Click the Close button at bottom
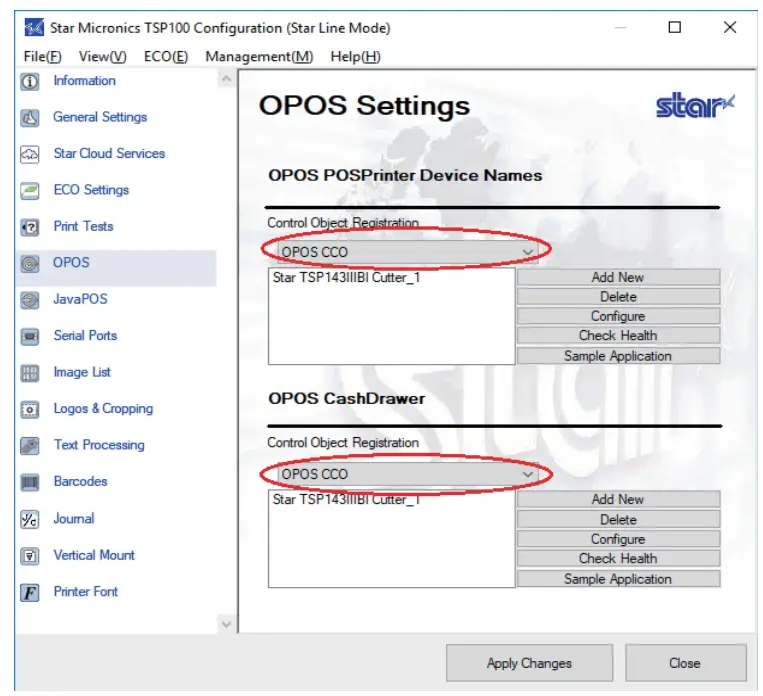Screen dimensions: 763x696 point(685,663)
